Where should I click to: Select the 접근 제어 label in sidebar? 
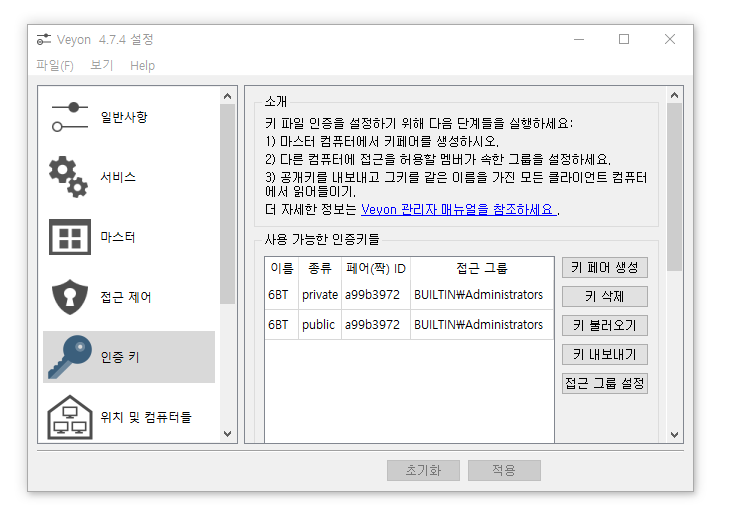[126, 297]
